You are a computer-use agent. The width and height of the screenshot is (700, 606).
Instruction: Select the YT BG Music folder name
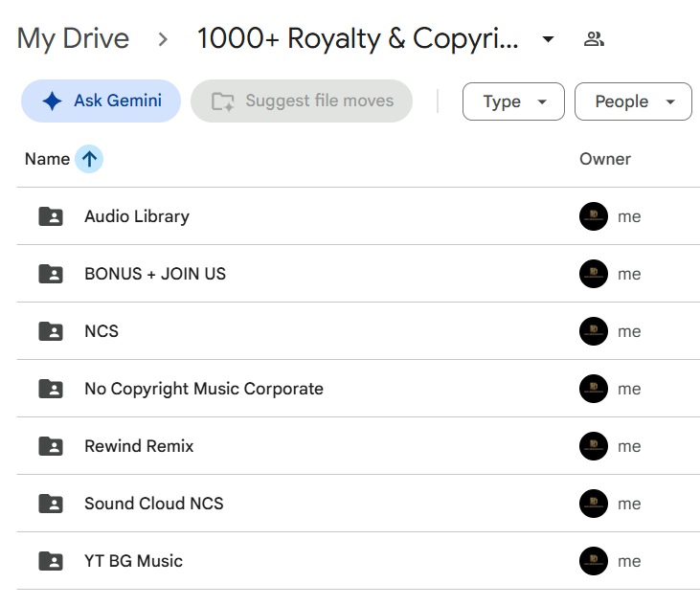(133, 561)
